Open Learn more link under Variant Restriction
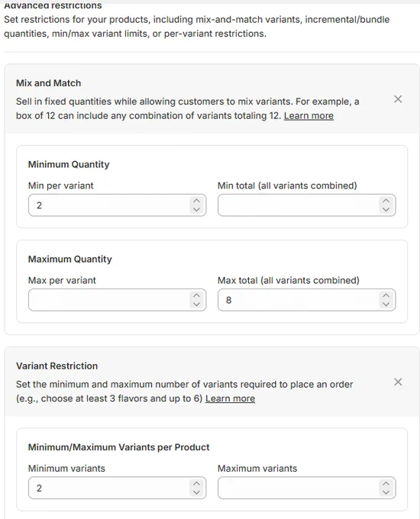Viewport: 420px width, 519px height. [230, 398]
